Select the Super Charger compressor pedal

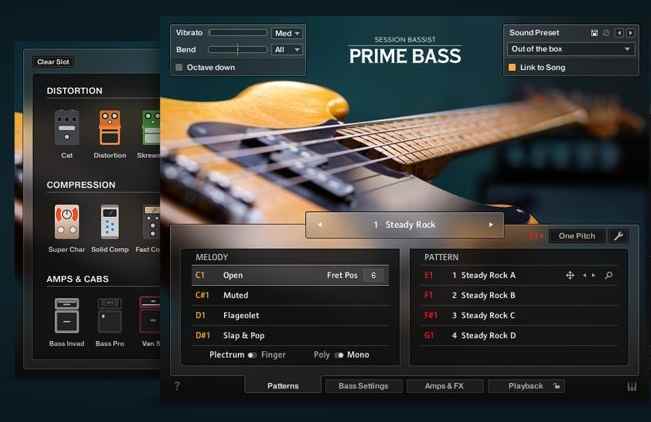tap(66, 222)
